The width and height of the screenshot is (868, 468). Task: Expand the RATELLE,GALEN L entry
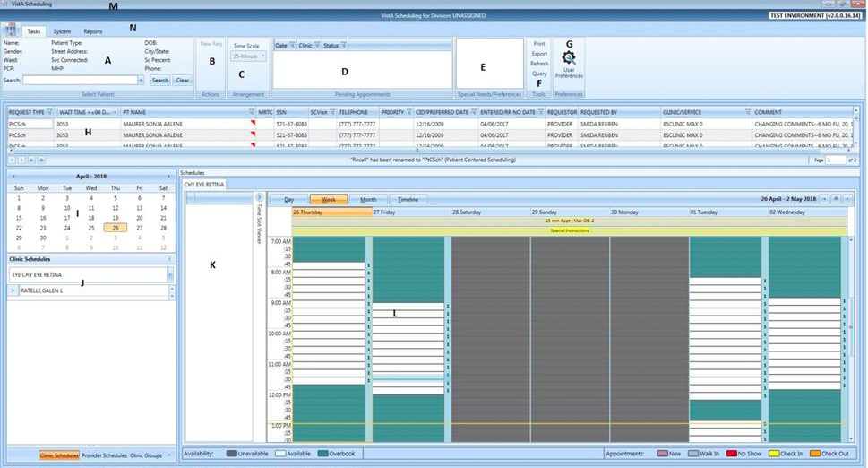pyautogui.click(x=13, y=290)
